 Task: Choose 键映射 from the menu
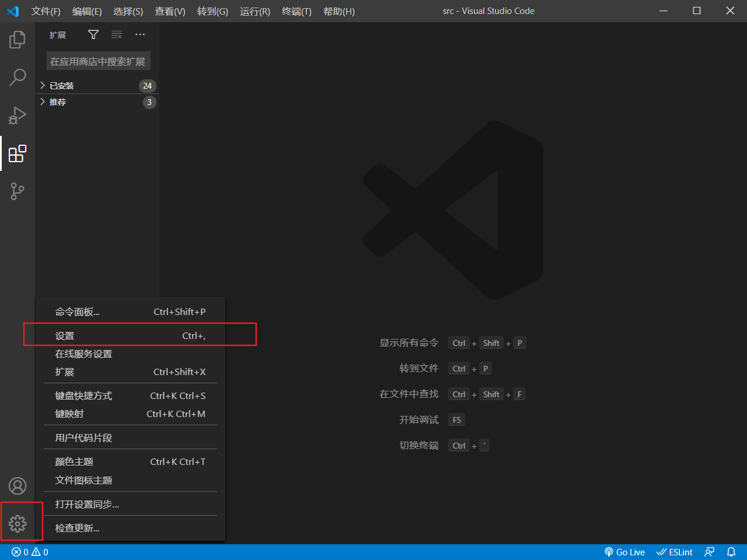[x=131, y=414]
